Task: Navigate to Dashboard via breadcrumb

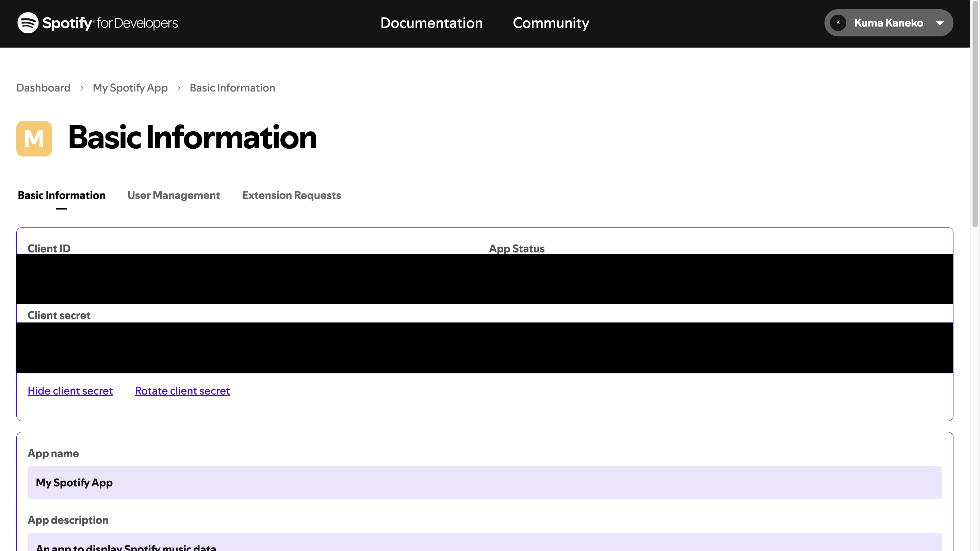Action: coord(43,88)
